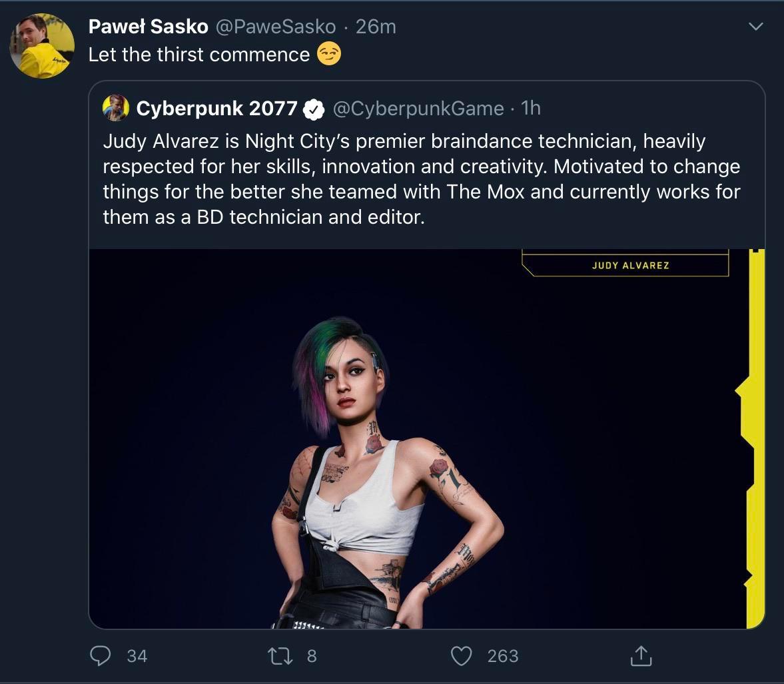Like the tweet with the heart icon
784x684 pixels.
(461, 656)
